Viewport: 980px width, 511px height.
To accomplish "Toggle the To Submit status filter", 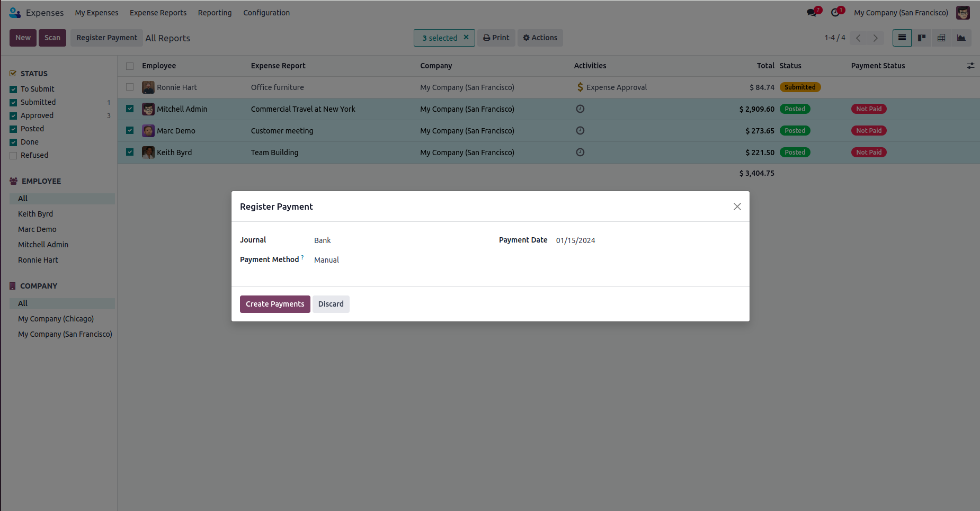I will tap(13, 89).
